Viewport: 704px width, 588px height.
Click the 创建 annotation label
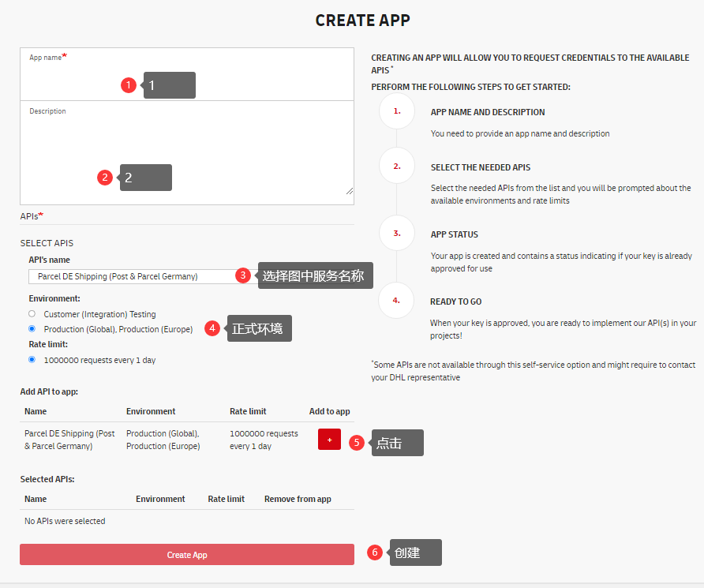point(415,552)
